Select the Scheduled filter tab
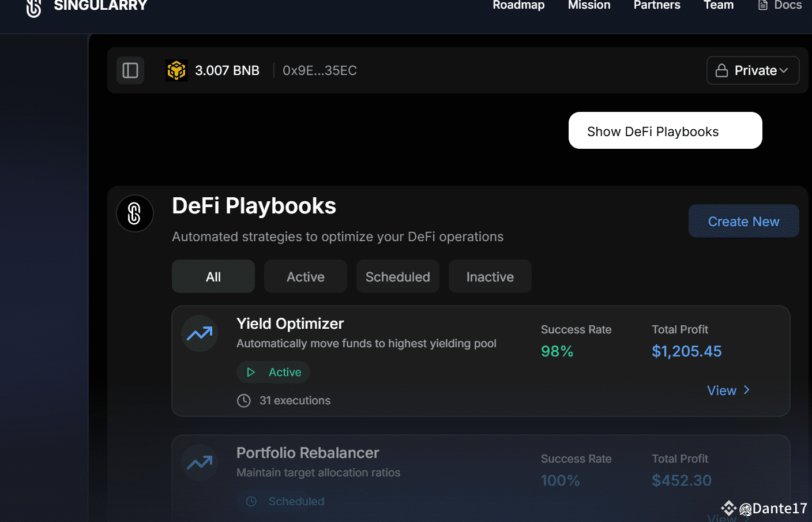The image size is (812, 522). click(398, 276)
